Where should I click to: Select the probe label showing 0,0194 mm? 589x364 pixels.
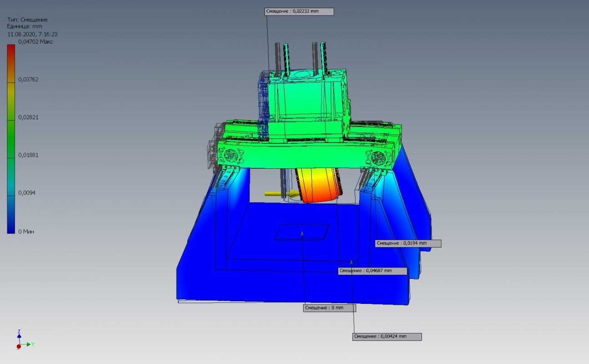point(408,243)
